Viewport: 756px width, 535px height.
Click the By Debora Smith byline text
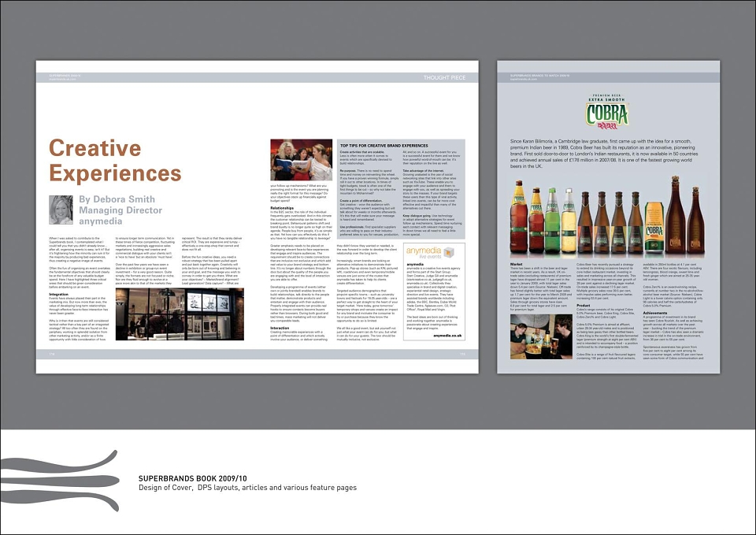click(x=117, y=199)
